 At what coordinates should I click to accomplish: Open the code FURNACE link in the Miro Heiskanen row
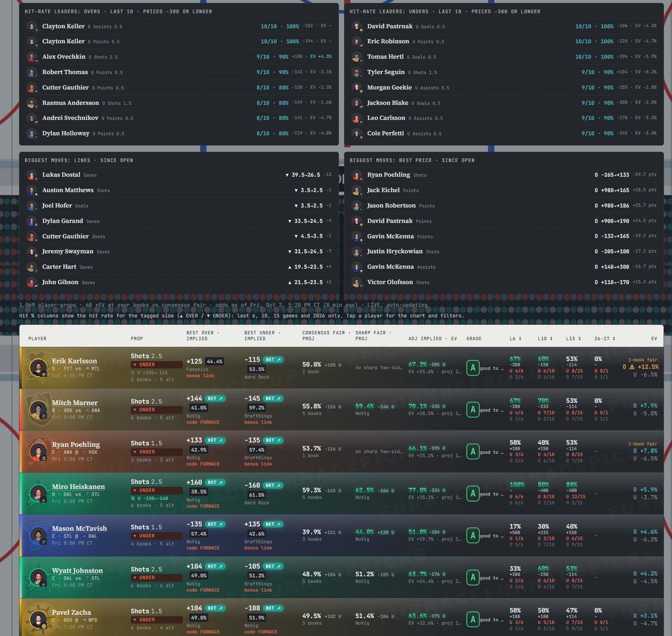click(203, 507)
